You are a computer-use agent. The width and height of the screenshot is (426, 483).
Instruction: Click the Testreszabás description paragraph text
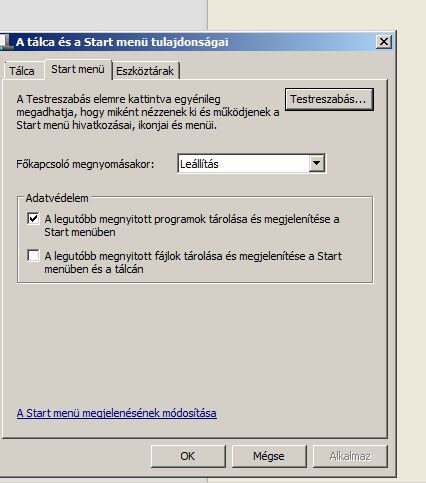tap(148, 112)
